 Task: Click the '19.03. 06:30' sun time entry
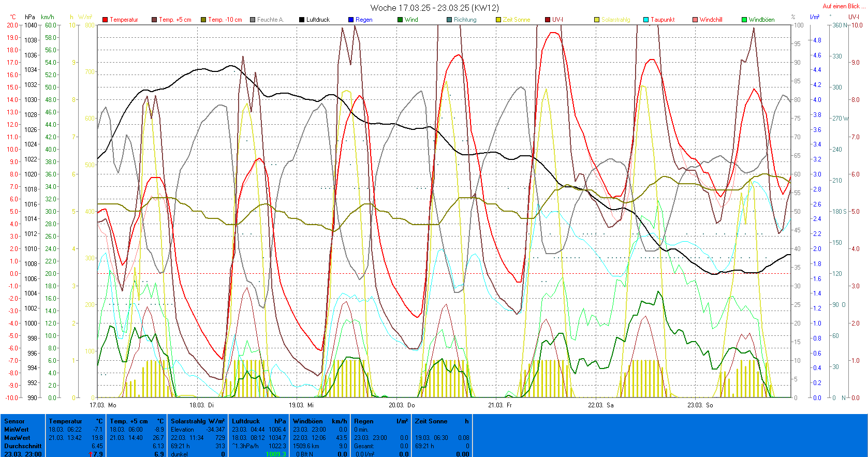coord(432,438)
